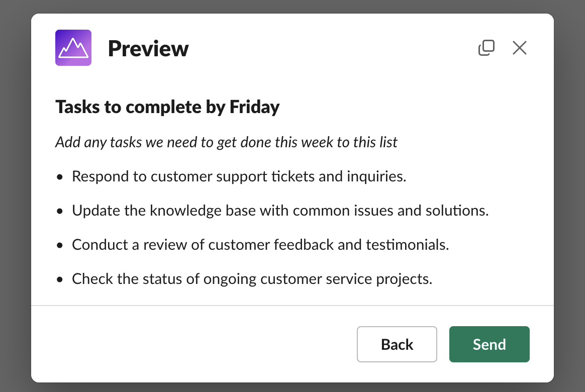The height and width of the screenshot is (392, 585).
Task: Click the customer support tickets list item
Action: [239, 176]
